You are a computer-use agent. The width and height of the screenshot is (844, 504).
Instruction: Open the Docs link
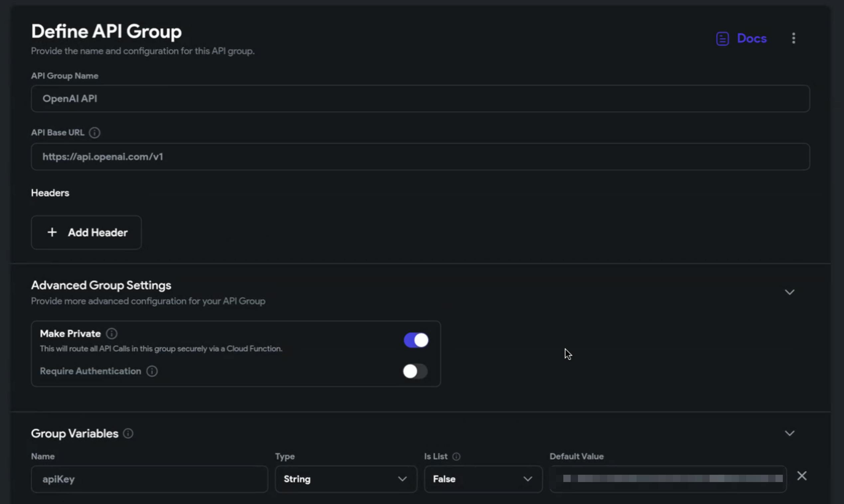click(x=751, y=38)
